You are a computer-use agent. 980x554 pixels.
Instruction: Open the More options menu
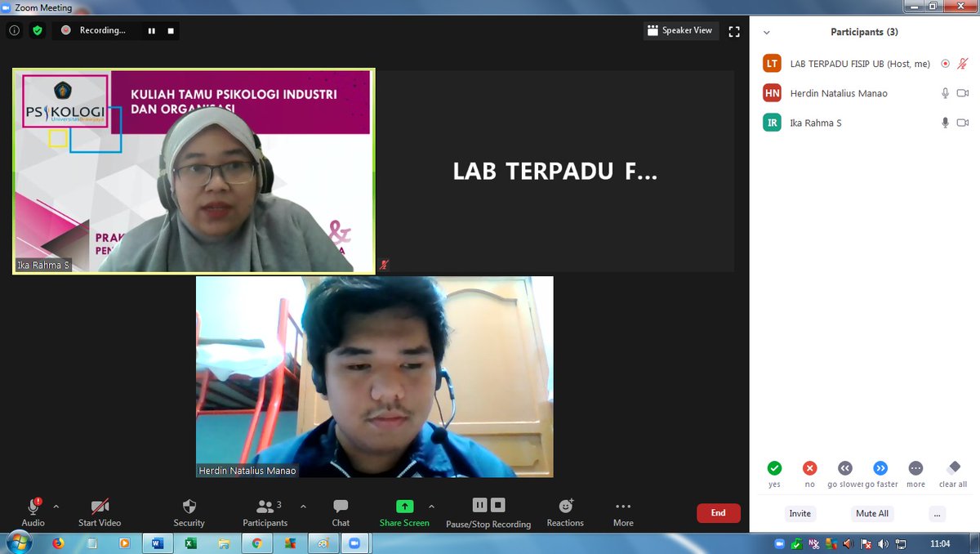623,512
